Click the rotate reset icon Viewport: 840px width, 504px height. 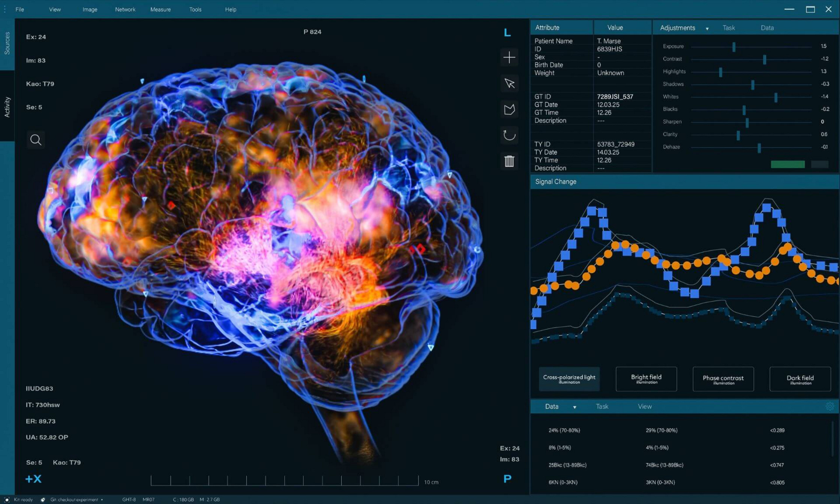(x=509, y=135)
